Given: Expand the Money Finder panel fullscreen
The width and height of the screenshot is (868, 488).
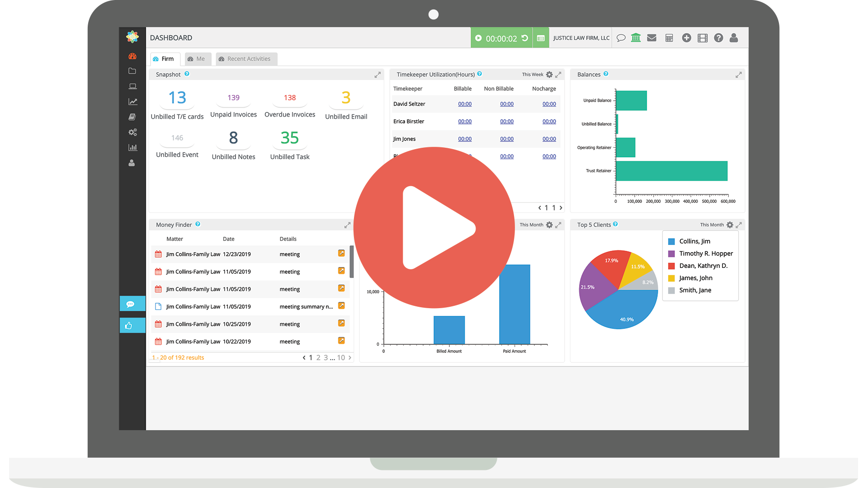Looking at the screenshot, I should pos(348,225).
